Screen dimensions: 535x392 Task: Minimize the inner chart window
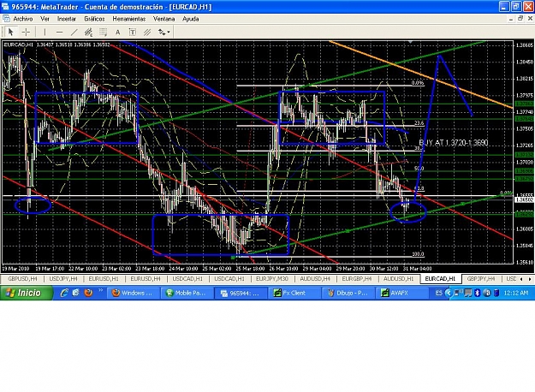pos(511,19)
